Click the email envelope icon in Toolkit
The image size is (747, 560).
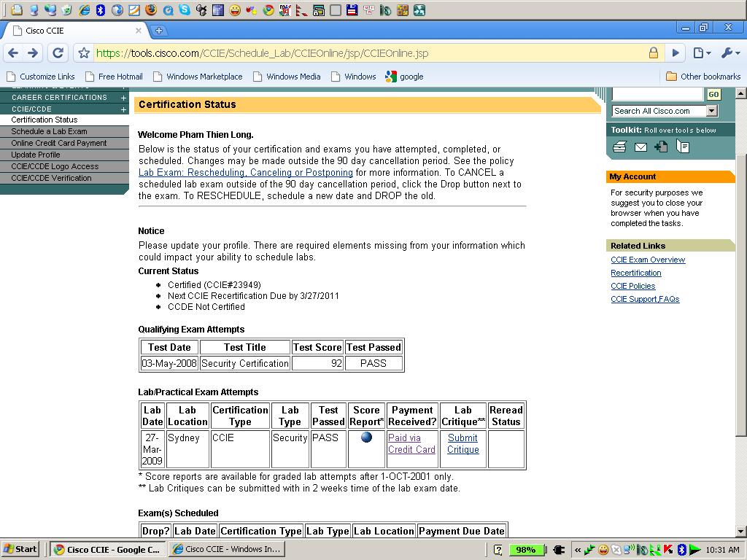640,147
